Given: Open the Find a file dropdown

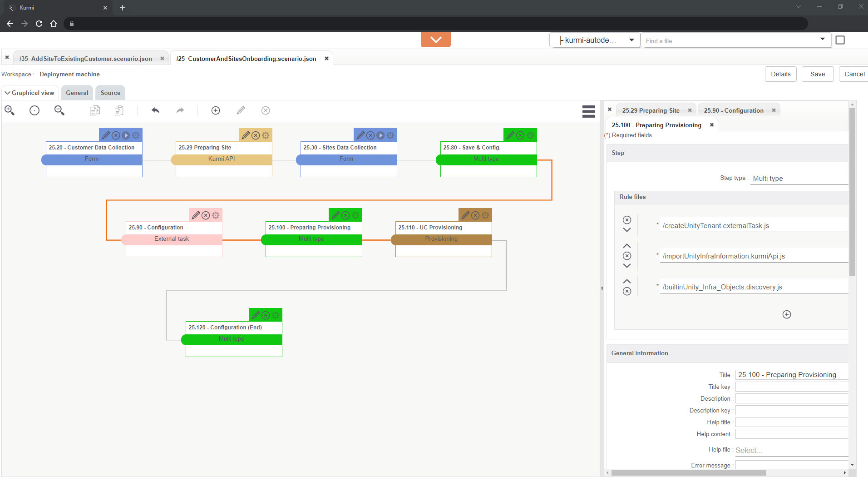Looking at the screenshot, I should [x=822, y=39].
